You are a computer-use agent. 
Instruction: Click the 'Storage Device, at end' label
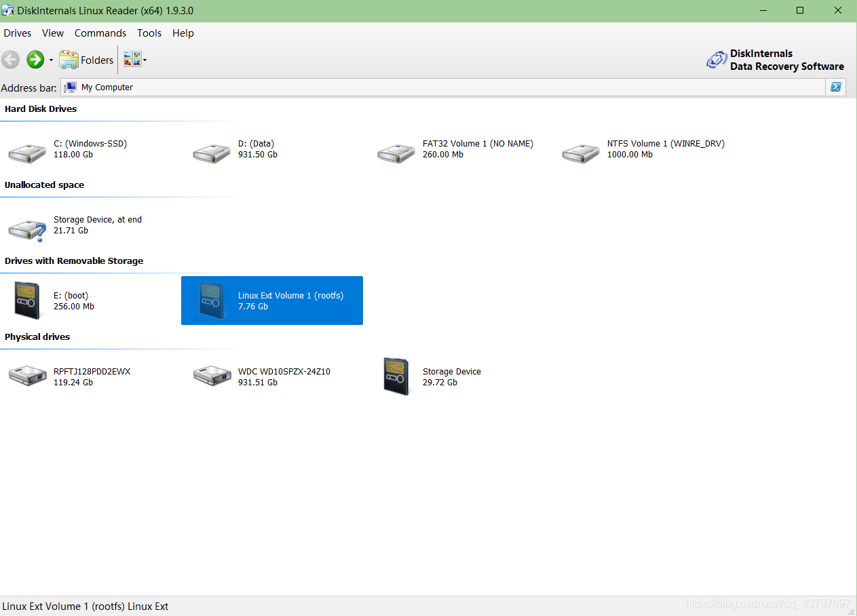pyautogui.click(x=98, y=220)
